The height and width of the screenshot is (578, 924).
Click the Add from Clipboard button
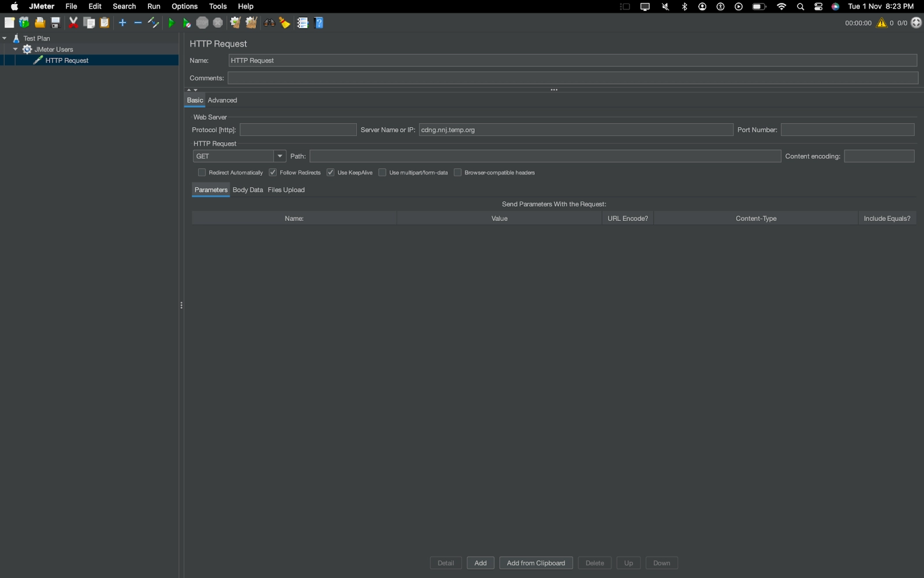(x=536, y=563)
